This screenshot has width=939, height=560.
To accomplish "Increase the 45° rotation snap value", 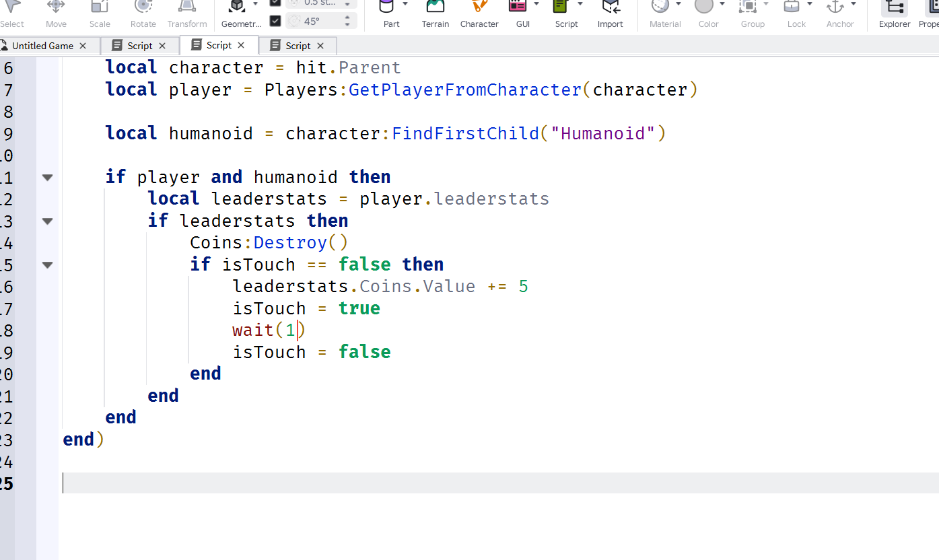I will pos(347,17).
